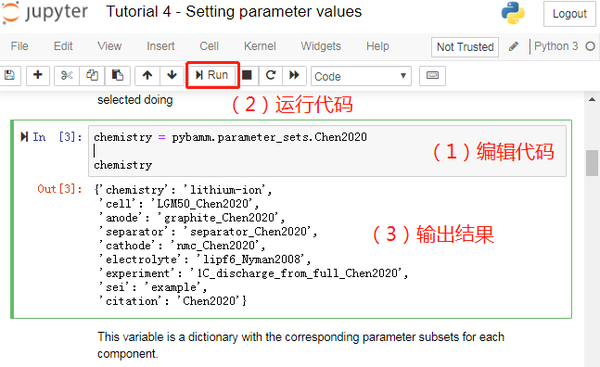Paste cells below icon
The image size is (600, 367).
coord(117,75)
